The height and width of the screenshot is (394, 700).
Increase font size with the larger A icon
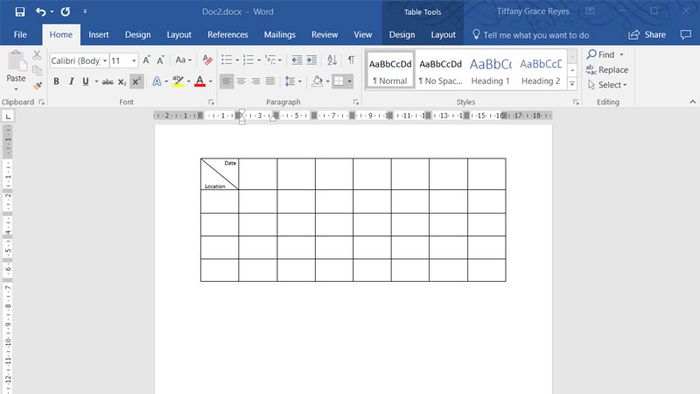(x=146, y=60)
